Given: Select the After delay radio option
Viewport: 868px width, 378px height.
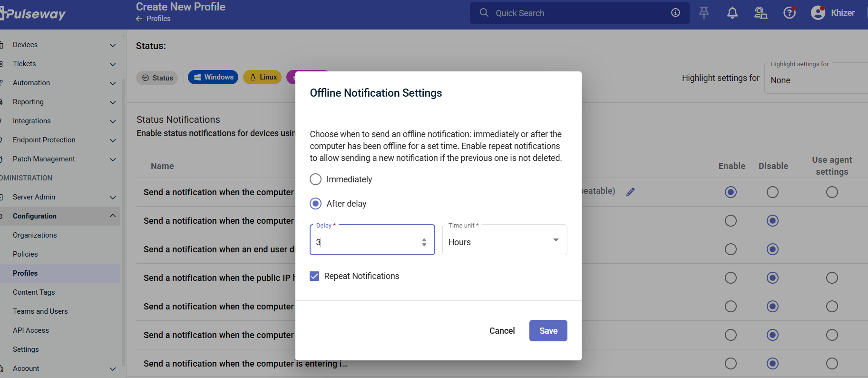Looking at the screenshot, I should click(x=315, y=204).
